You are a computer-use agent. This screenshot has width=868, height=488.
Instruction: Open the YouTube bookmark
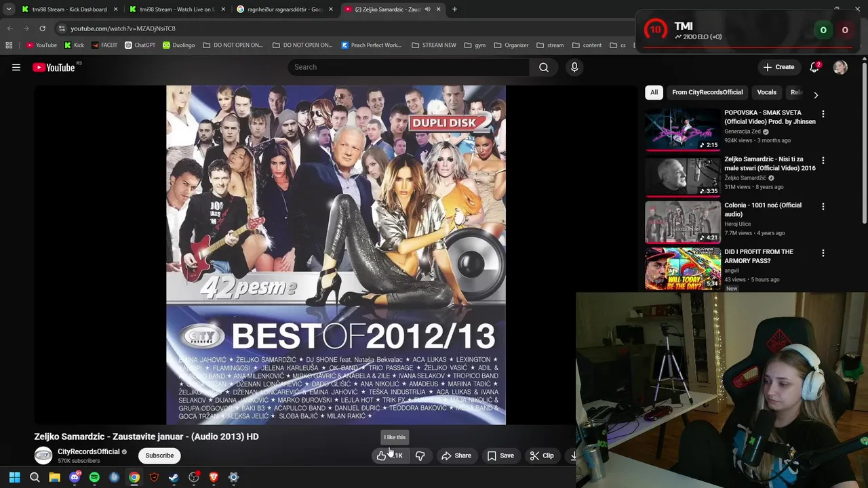point(41,45)
